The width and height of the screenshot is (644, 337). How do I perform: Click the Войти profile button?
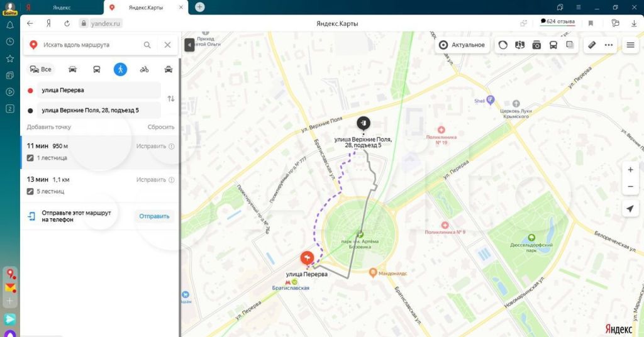(x=10, y=9)
